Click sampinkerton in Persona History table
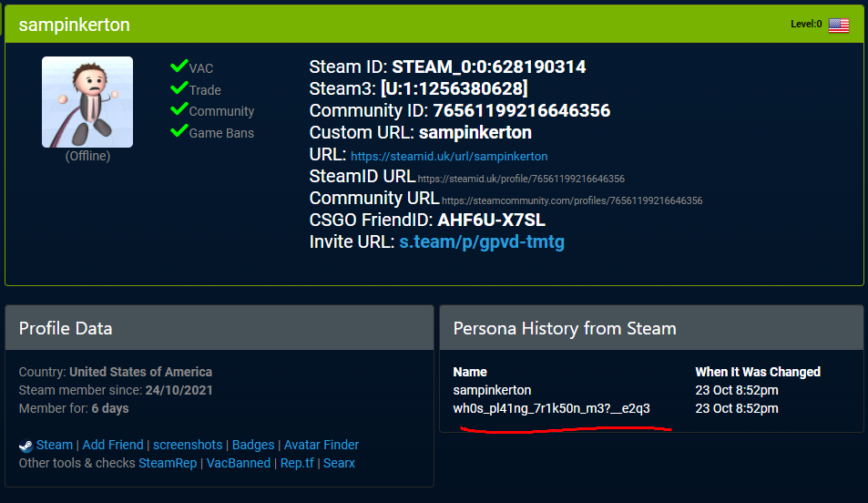This screenshot has width=868, height=503. point(492,390)
